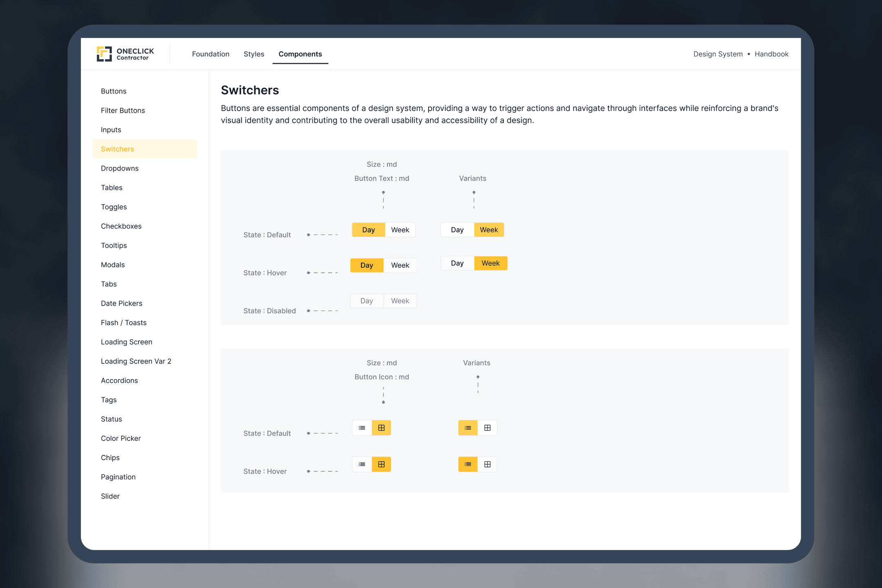Open Inputs sidebar item
This screenshot has height=588, width=882.
click(111, 129)
